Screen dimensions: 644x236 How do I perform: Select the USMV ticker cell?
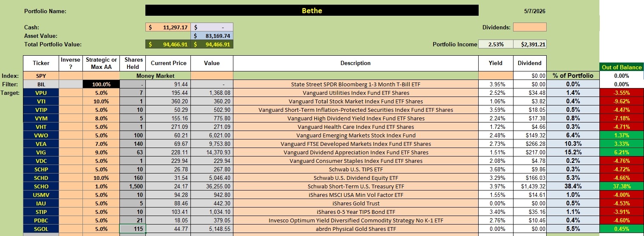(x=41, y=195)
